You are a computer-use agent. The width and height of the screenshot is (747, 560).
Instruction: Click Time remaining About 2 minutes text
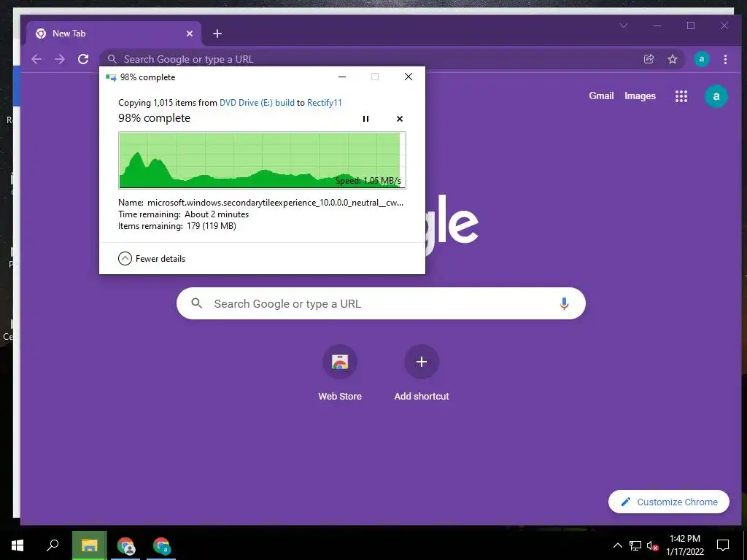pyautogui.click(x=183, y=214)
